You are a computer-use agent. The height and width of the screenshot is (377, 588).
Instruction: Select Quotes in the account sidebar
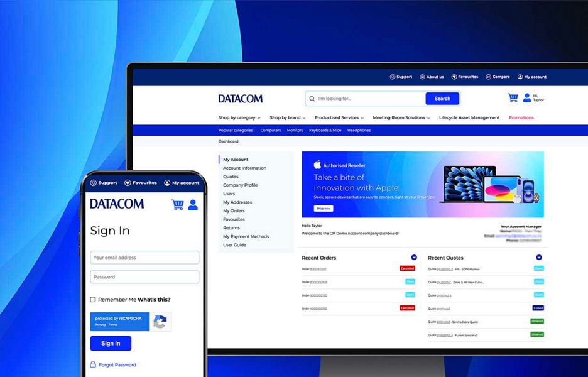[231, 177]
